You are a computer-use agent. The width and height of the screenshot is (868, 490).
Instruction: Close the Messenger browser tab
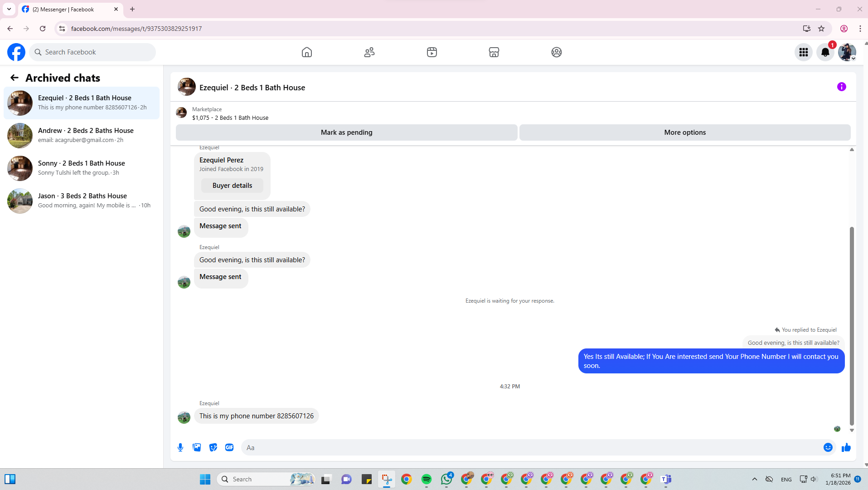[x=116, y=9]
